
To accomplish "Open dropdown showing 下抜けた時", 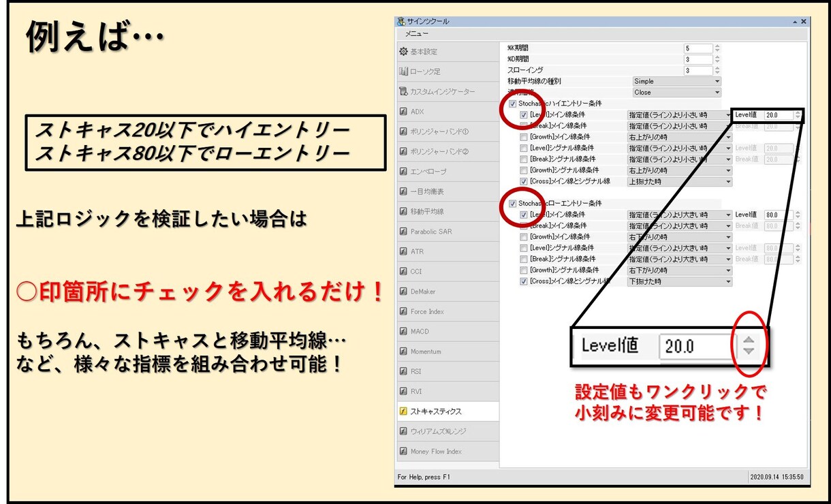I will click(x=680, y=281).
